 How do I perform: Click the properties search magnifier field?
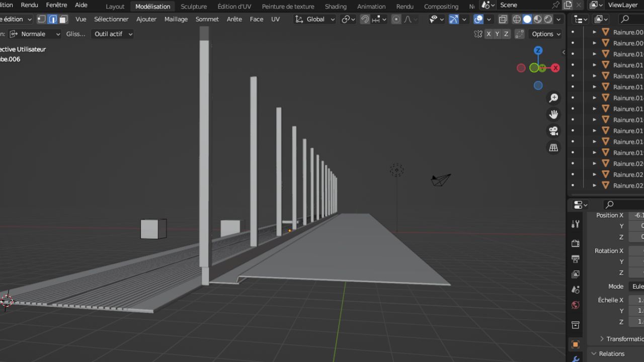[x=623, y=205]
